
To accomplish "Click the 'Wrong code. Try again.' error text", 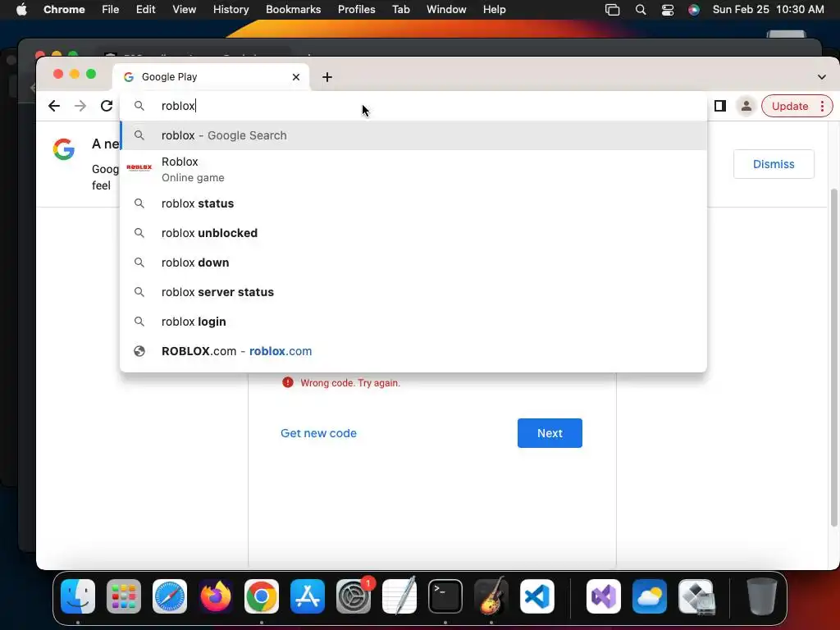I will pos(350,383).
